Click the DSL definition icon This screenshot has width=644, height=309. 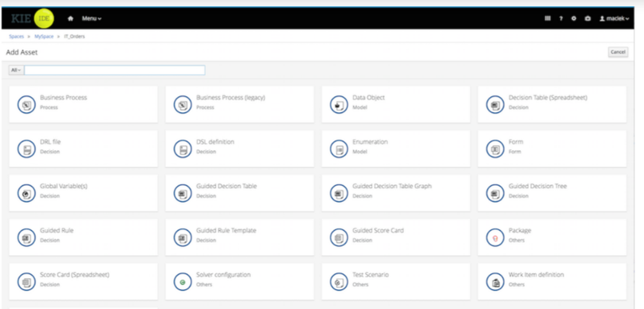183,149
